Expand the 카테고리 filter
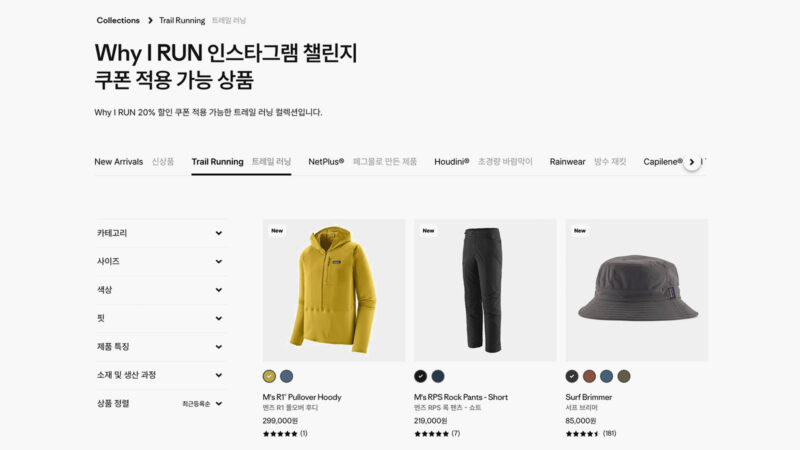 [160, 233]
